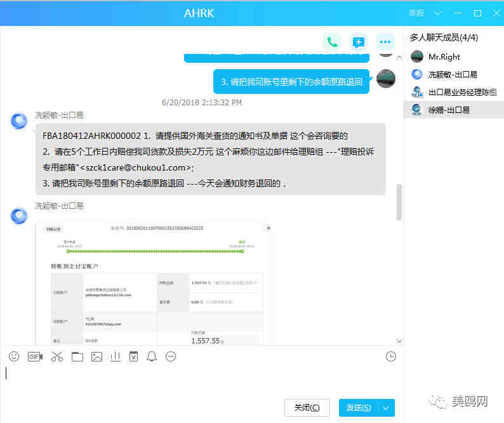Screen dimensions: 504x423
Task: Select member 出口易业务经理陈恒
Action: click(x=454, y=93)
